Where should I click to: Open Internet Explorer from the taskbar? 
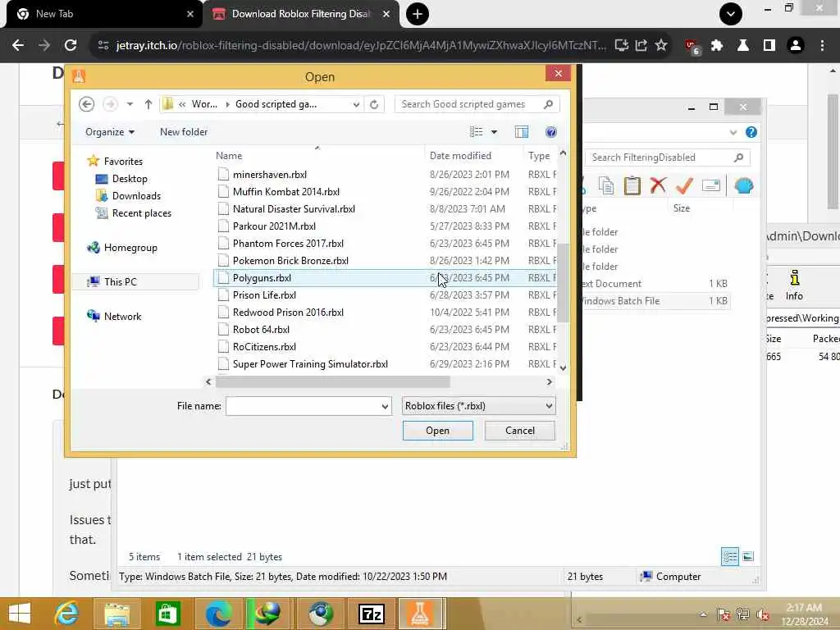point(66,614)
